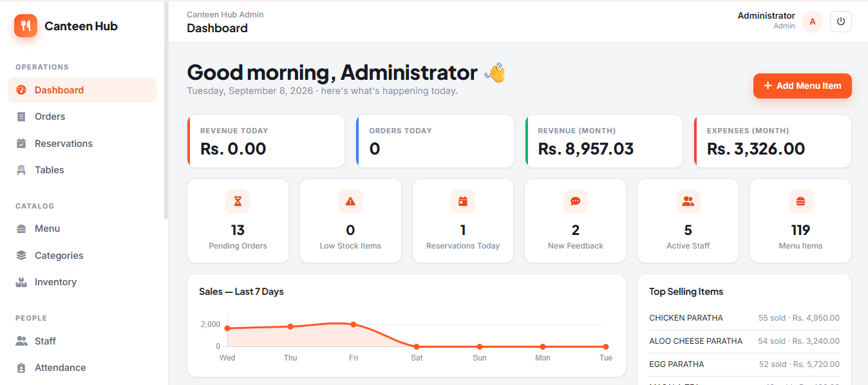Click the 0 Low Stock Items count
The image size is (868, 385).
(350, 230)
